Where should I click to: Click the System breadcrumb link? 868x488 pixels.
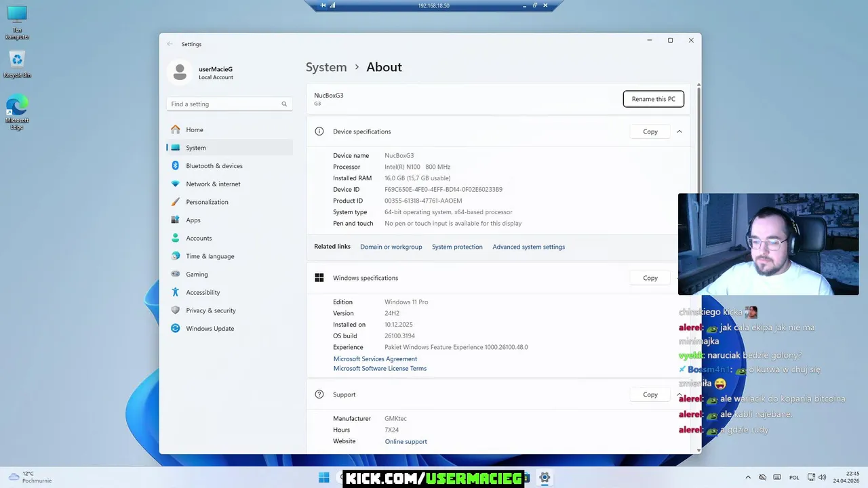point(326,67)
